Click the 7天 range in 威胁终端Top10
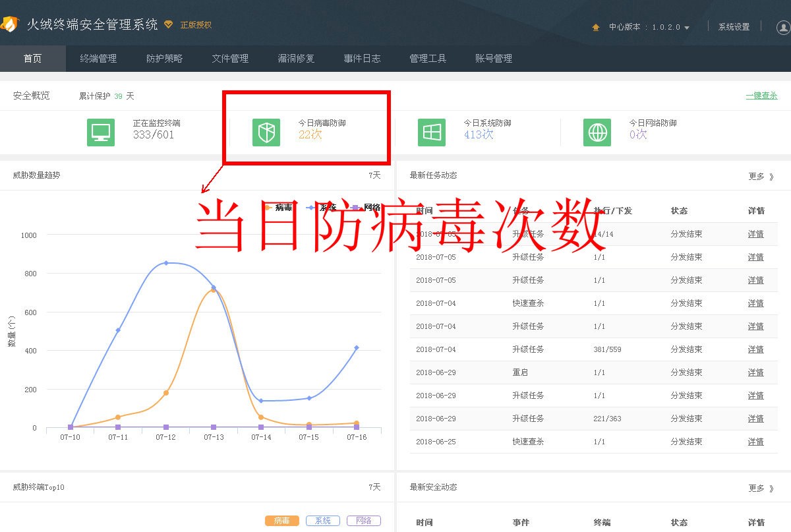 (374, 487)
